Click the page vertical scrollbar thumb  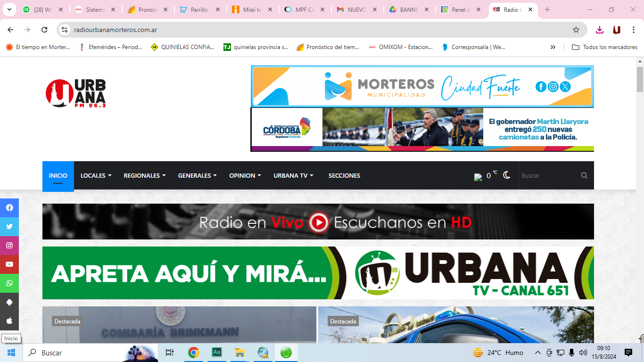click(x=640, y=79)
